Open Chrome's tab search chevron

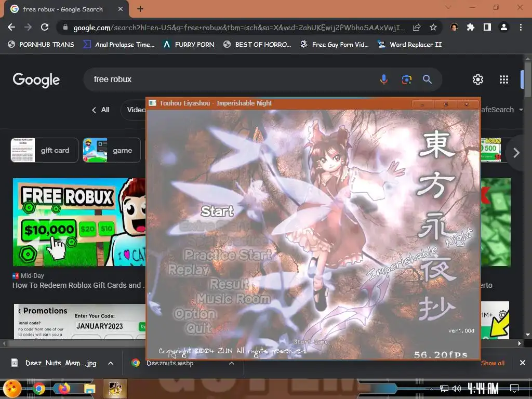pyautogui.click(x=448, y=7)
